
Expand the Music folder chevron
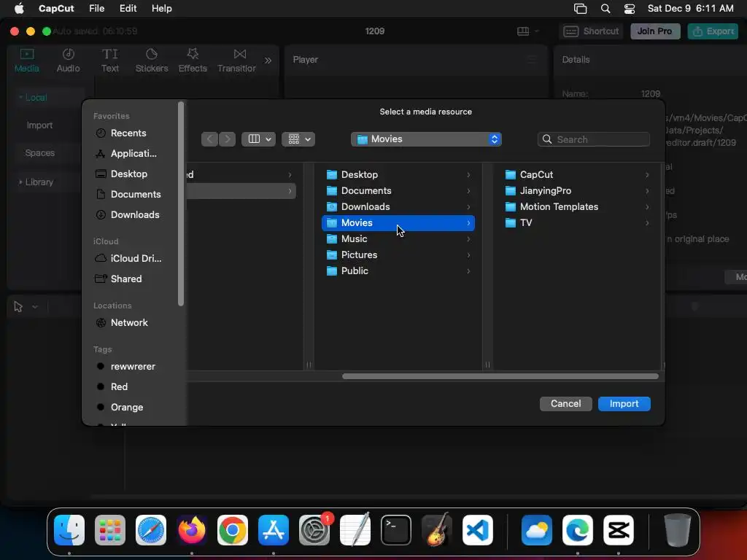tap(468, 239)
